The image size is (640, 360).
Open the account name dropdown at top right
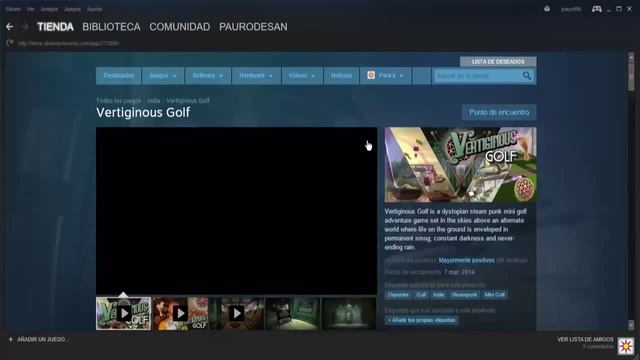571,9
